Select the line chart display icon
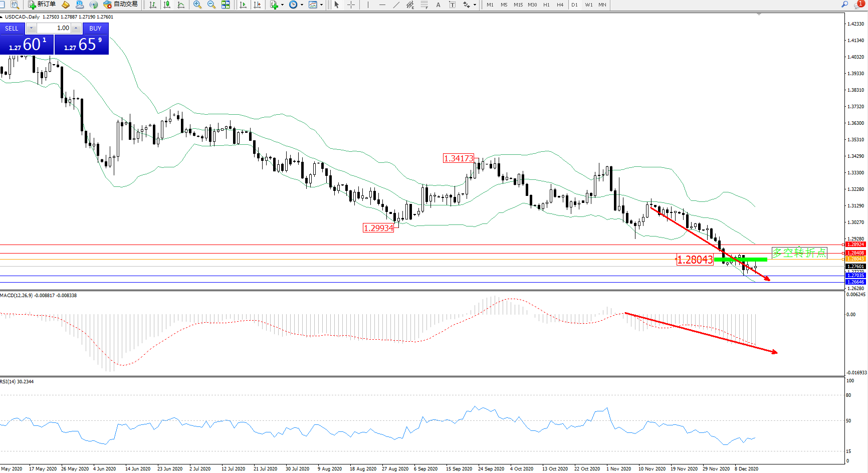Screen dimensions: 868x473 [181, 5]
